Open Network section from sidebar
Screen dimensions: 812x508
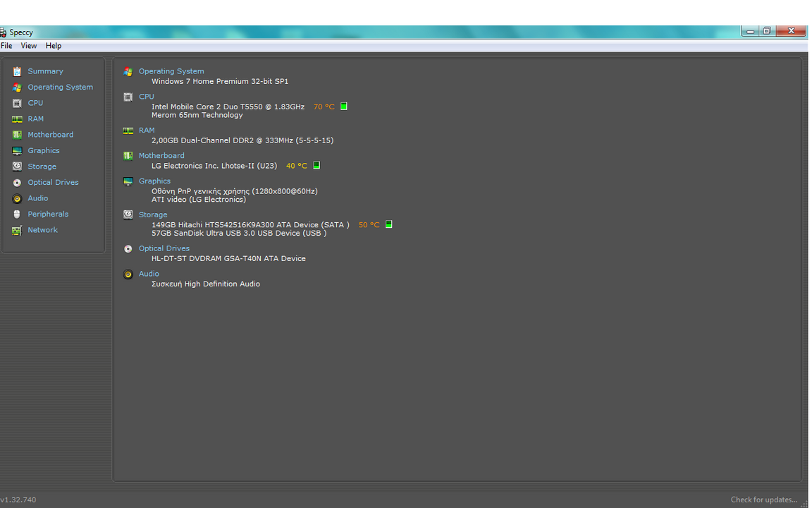click(42, 229)
